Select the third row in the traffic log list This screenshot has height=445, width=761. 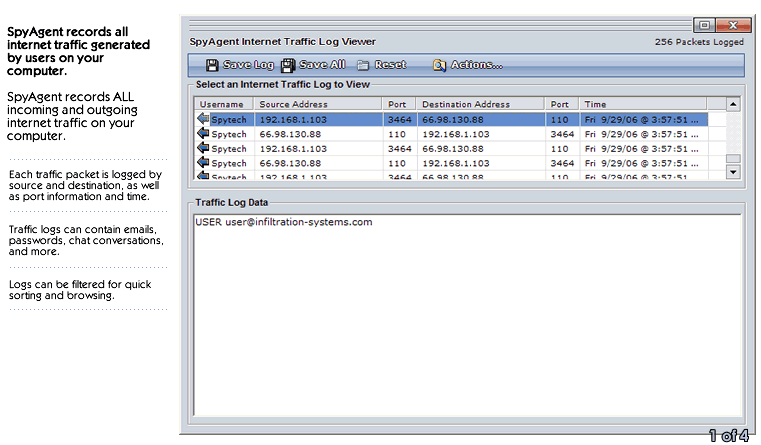450,148
